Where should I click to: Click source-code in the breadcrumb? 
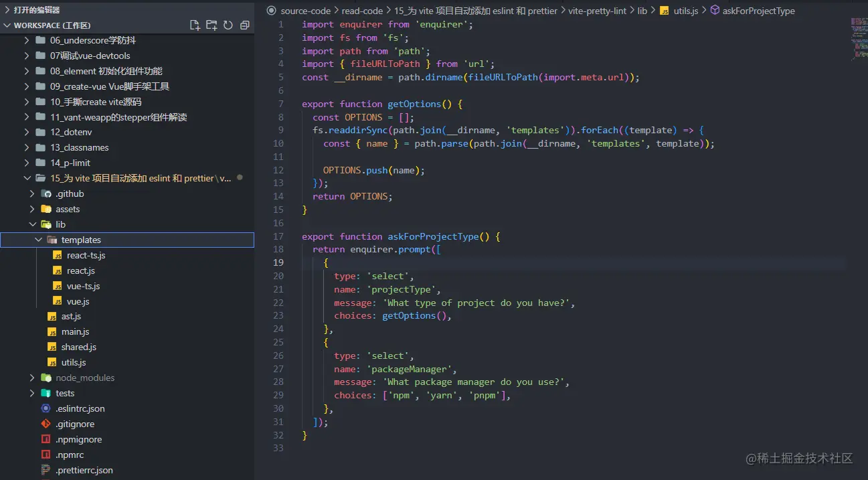(x=306, y=11)
